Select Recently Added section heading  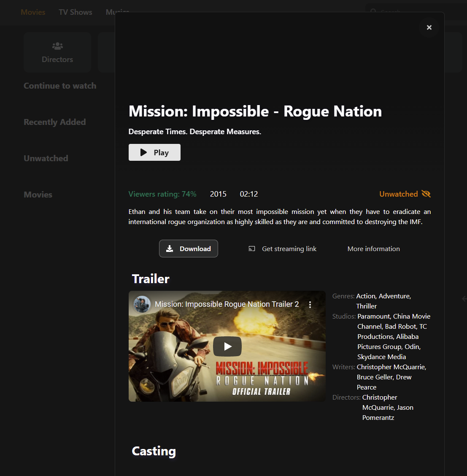(x=54, y=122)
